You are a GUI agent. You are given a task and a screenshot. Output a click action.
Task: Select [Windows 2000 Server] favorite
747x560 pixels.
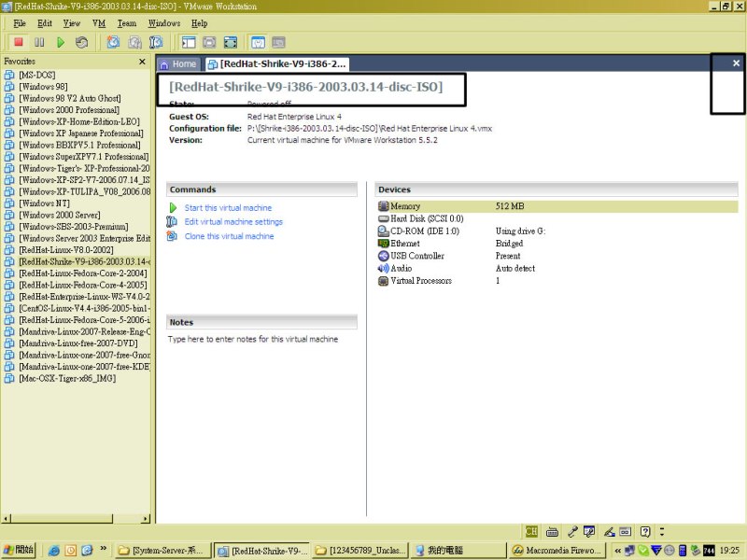click(x=60, y=215)
